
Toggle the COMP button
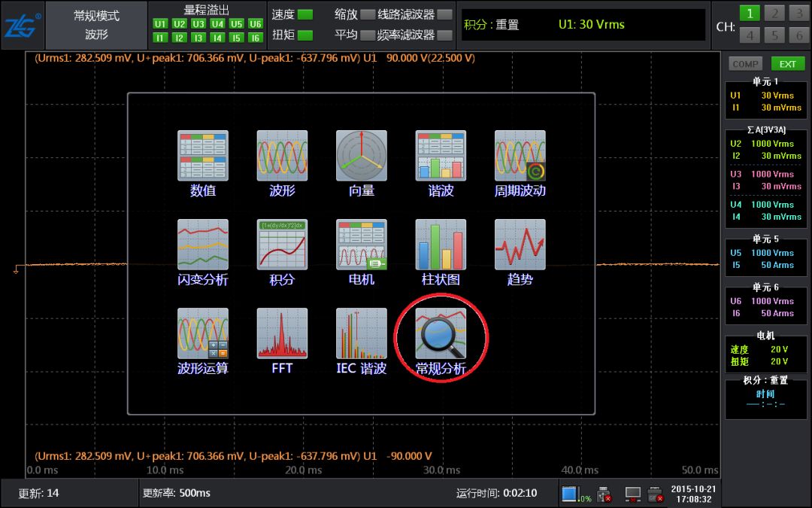pyautogui.click(x=745, y=64)
